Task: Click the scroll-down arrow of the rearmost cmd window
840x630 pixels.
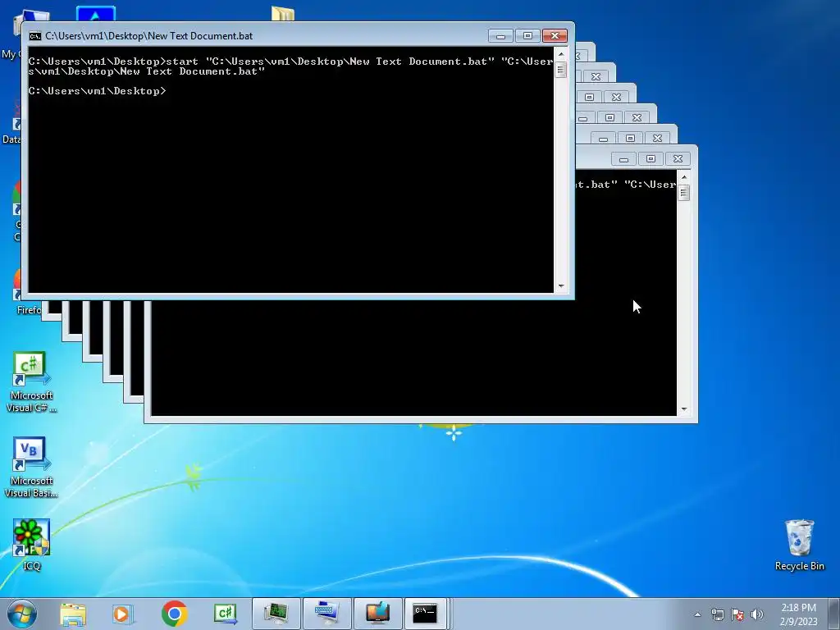Action: (684, 409)
